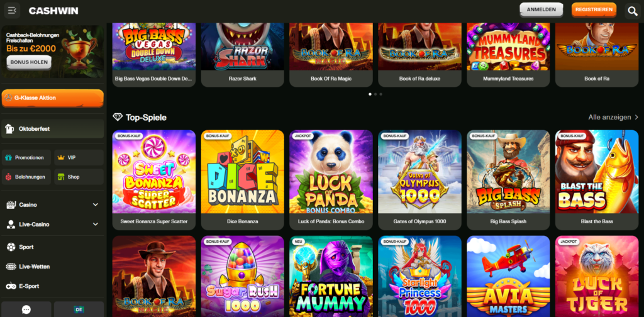644x317 pixels.
Task: Expand the Casino menu chevron
Action: click(x=96, y=204)
